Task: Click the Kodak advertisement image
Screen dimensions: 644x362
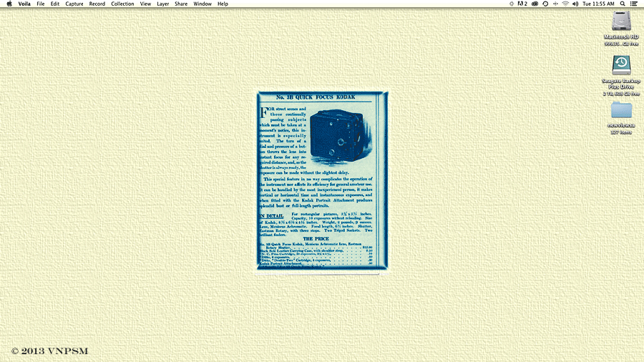Action: pyautogui.click(x=322, y=180)
